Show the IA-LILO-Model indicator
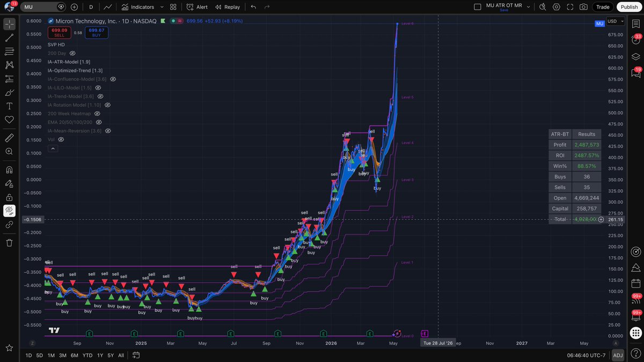Screen dimensions: 644x362 (x=98, y=87)
